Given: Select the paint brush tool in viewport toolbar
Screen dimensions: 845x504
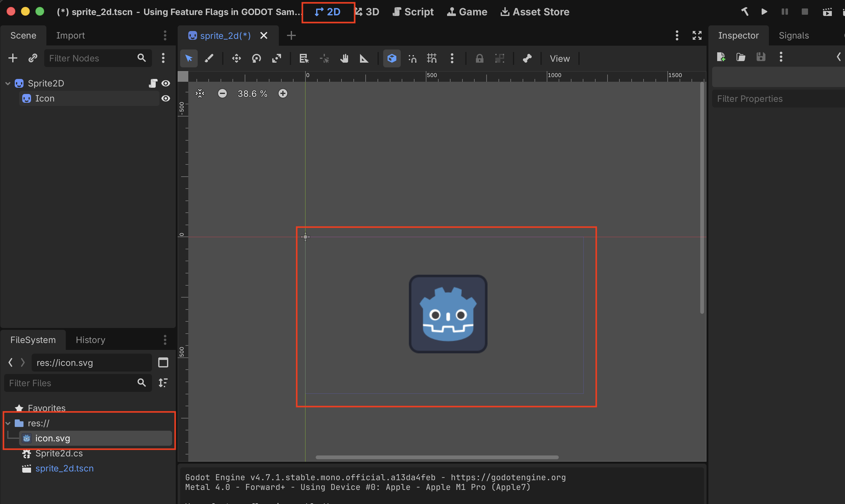Looking at the screenshot, I should tap(209, 58).
